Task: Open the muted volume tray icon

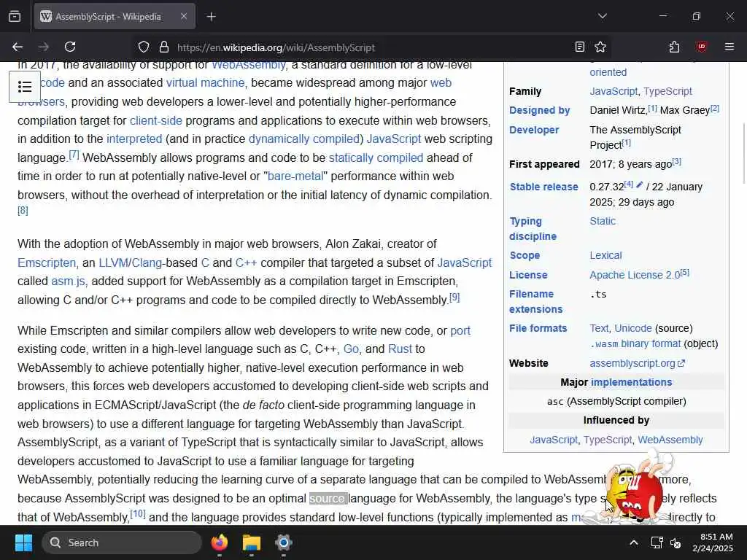Action: [x=676, y=542]
